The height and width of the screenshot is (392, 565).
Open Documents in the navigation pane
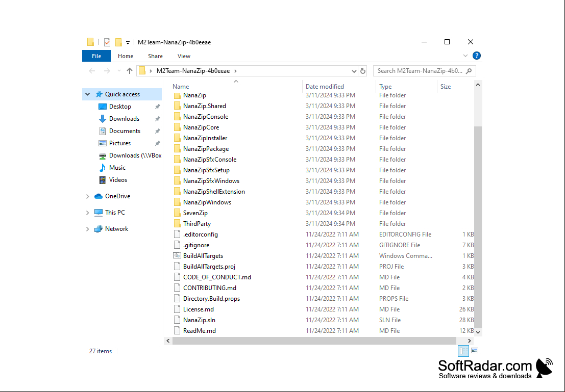coord(125,131)
